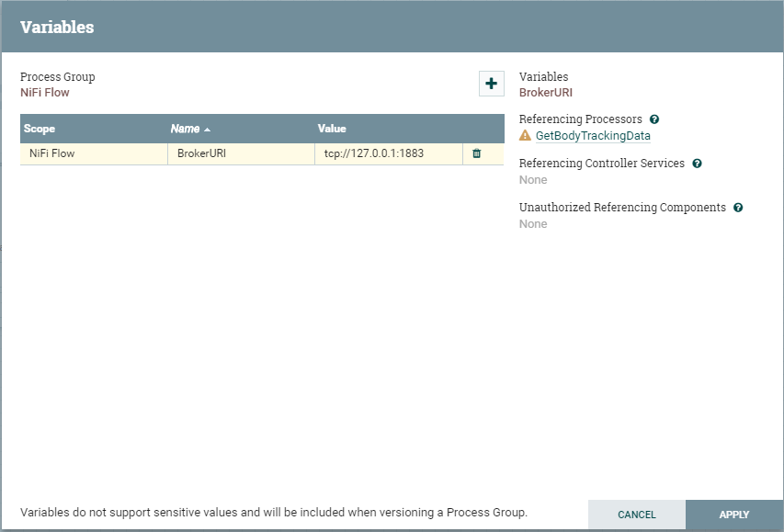Select the BrokerURI name cell in table
Viewport: 784px width, 532px height.
(201, 153)
